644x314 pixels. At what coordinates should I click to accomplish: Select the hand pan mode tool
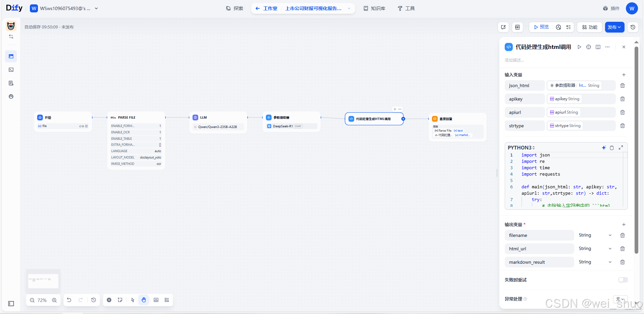(144, 300)
